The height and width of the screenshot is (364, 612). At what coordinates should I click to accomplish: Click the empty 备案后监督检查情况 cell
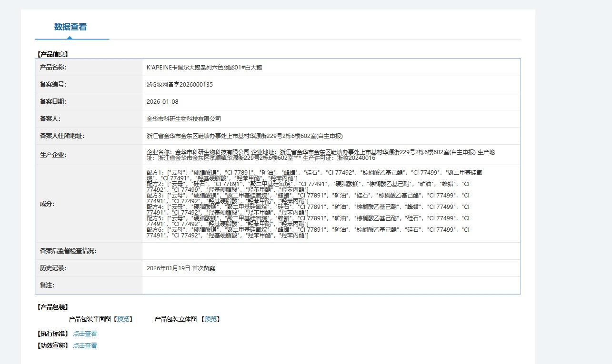click(x=331, y=251)
